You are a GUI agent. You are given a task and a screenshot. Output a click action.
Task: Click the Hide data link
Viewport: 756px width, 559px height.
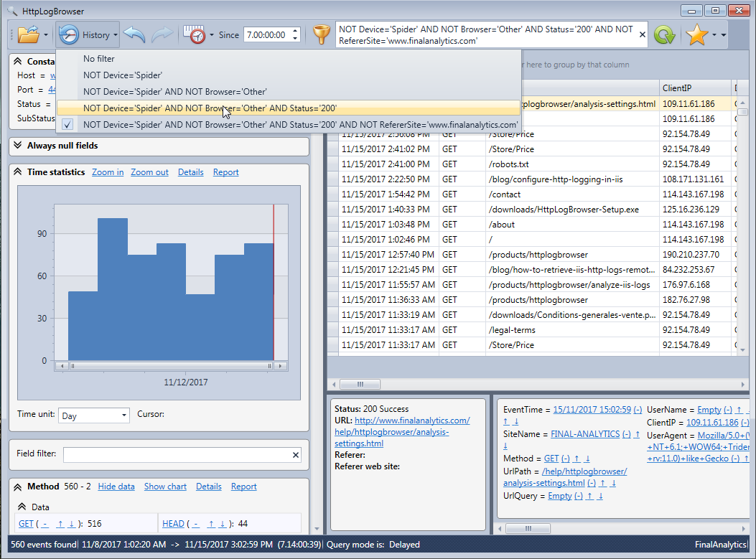(x=116, y=487)
